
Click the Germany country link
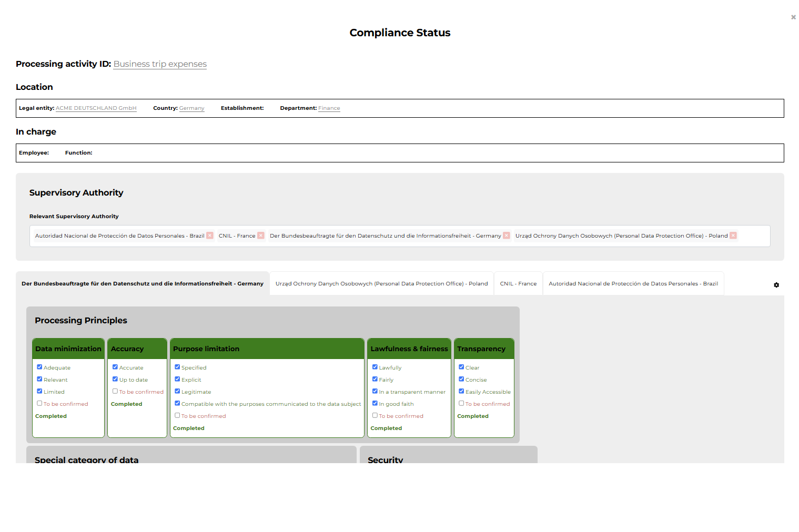(191, 108)
